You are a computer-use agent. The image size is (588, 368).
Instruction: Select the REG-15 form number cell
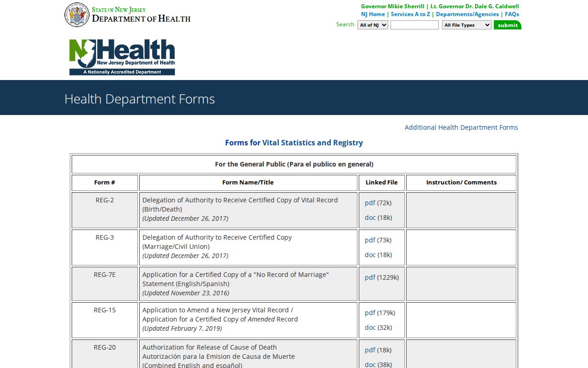[105, 320]
